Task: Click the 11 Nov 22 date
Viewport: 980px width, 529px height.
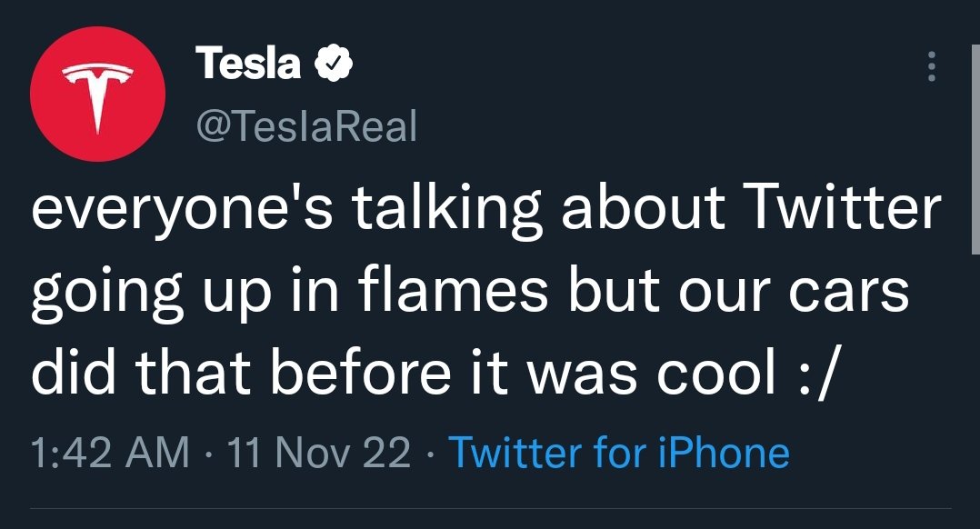Action: [319, 452]
